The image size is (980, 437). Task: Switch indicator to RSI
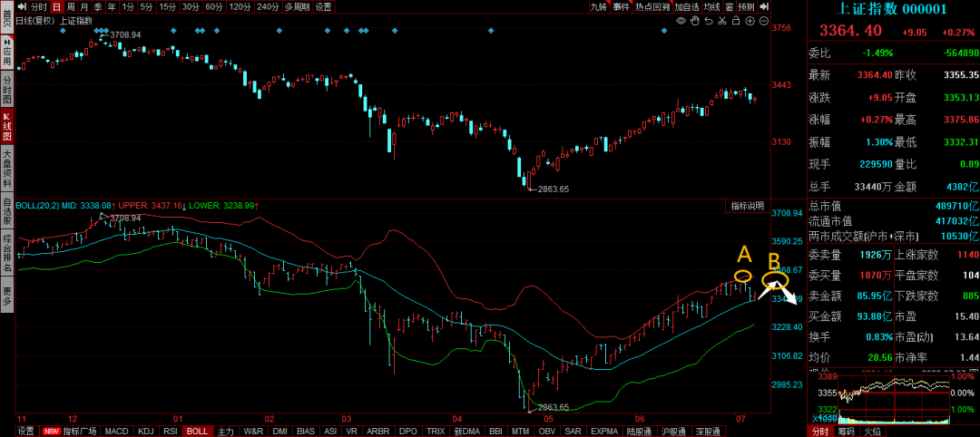point(171,432)
